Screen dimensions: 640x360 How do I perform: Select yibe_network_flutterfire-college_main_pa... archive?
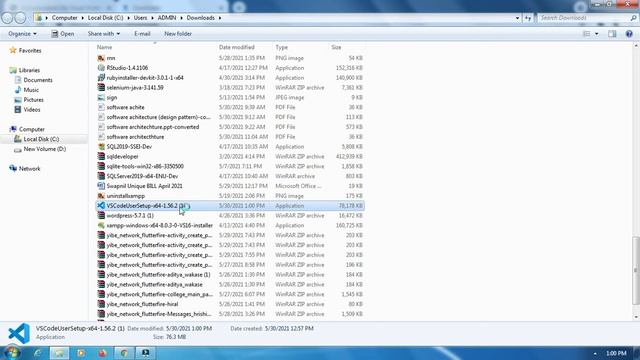(230, 294)
